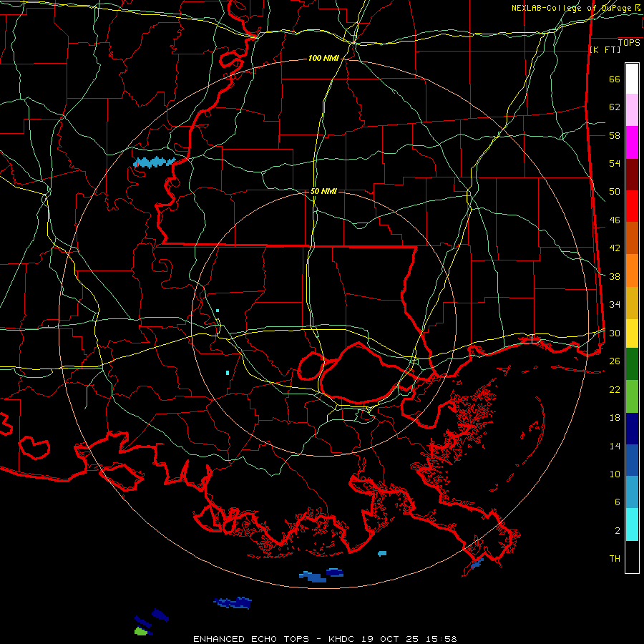Click the light green echo at bottom left

[141, 631]
